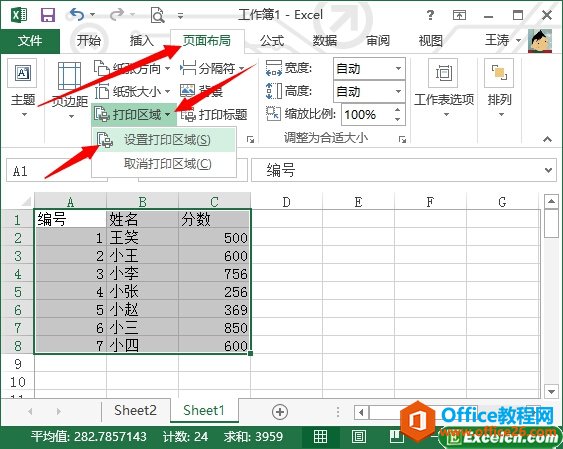563x449 pixels.
Task: Add a new sheet with plus button
Action: tap(280, 412)
